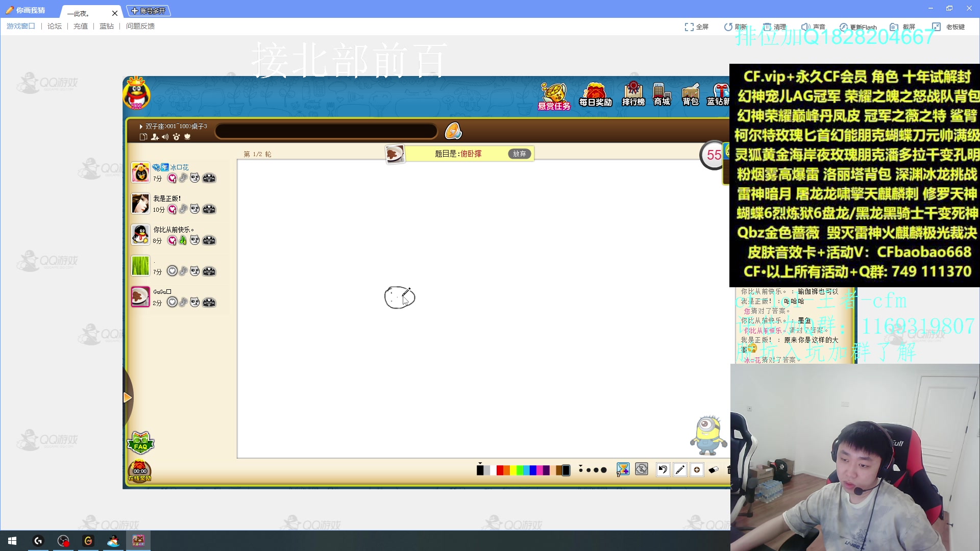The image size is (980, 551).
Task: Open 冰口花's player avatar
Action: click(140, 173)
